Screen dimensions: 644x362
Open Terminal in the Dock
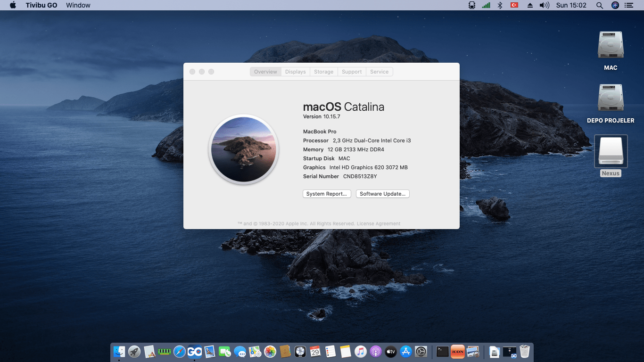tap(442, 352)
